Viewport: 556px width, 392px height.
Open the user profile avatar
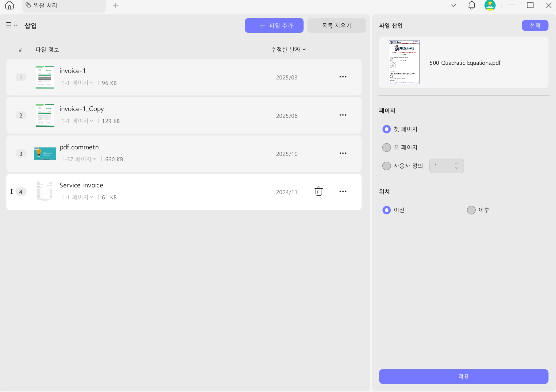[490, 5]
